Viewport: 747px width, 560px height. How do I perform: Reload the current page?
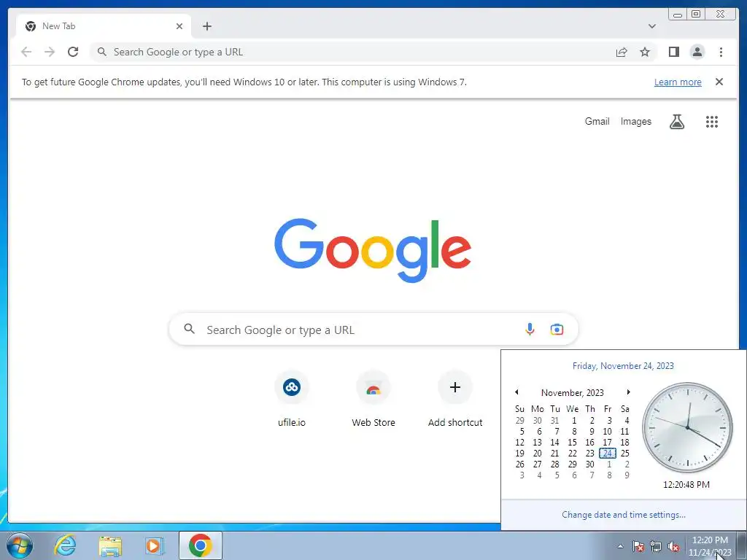pyautogui.click(x=73, y=52)
